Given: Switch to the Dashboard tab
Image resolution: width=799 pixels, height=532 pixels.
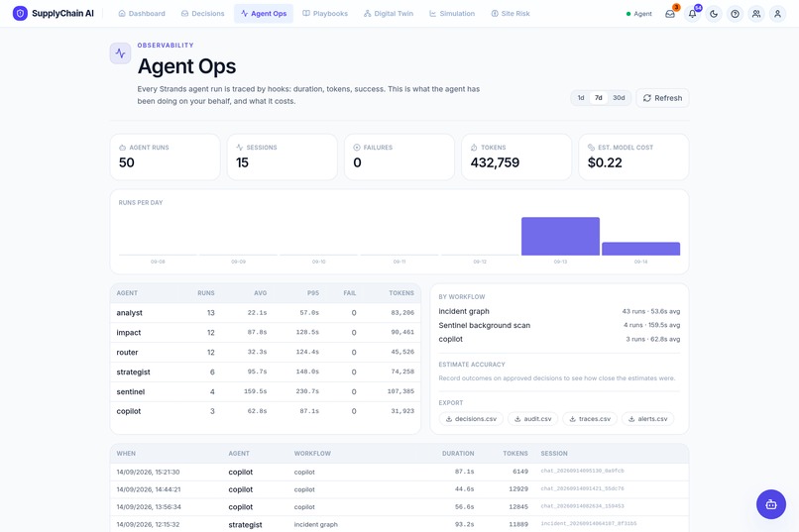Looking at the screenshot, I should click(x=142, y=14).
